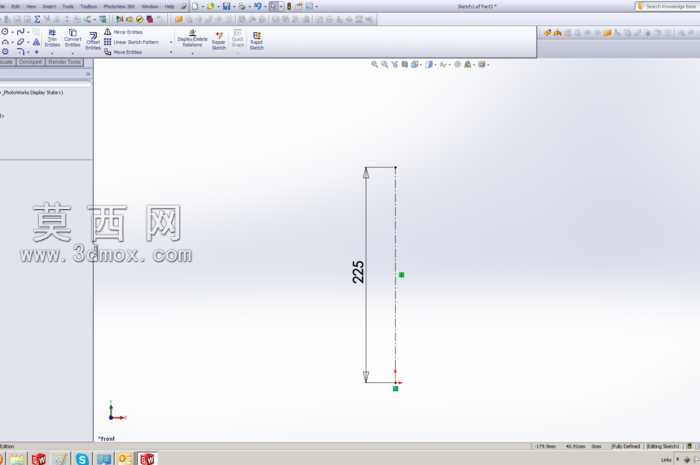700x465 pixels.
Task: Select the spline sketch tool
Action: click(x=20, y=32)
